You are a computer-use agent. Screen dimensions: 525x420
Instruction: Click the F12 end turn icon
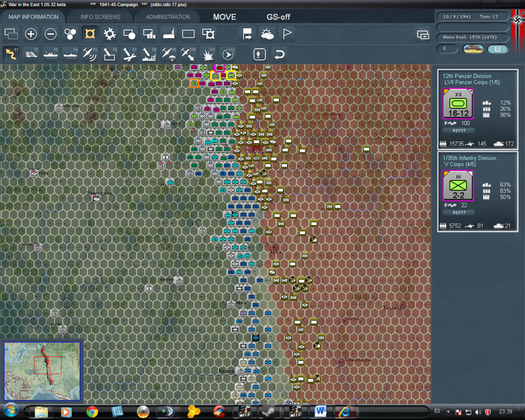(x=228, y=54)
